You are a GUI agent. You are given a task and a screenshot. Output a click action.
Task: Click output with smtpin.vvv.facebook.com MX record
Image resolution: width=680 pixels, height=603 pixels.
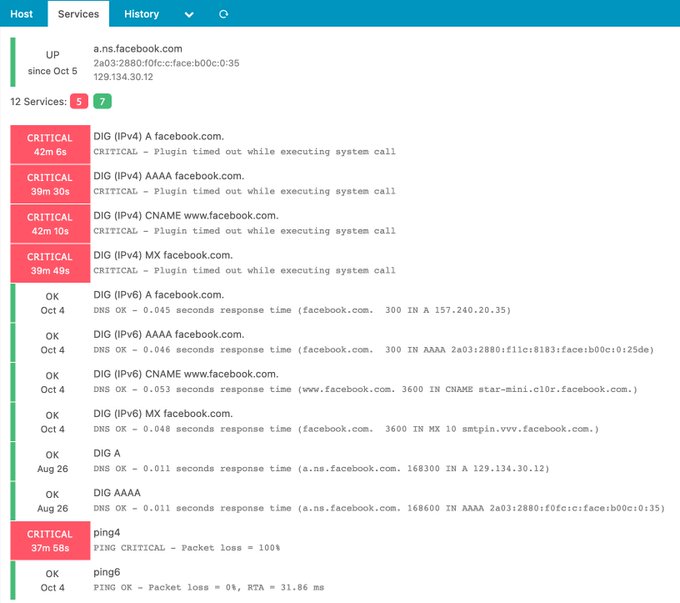tap(346, 429)
